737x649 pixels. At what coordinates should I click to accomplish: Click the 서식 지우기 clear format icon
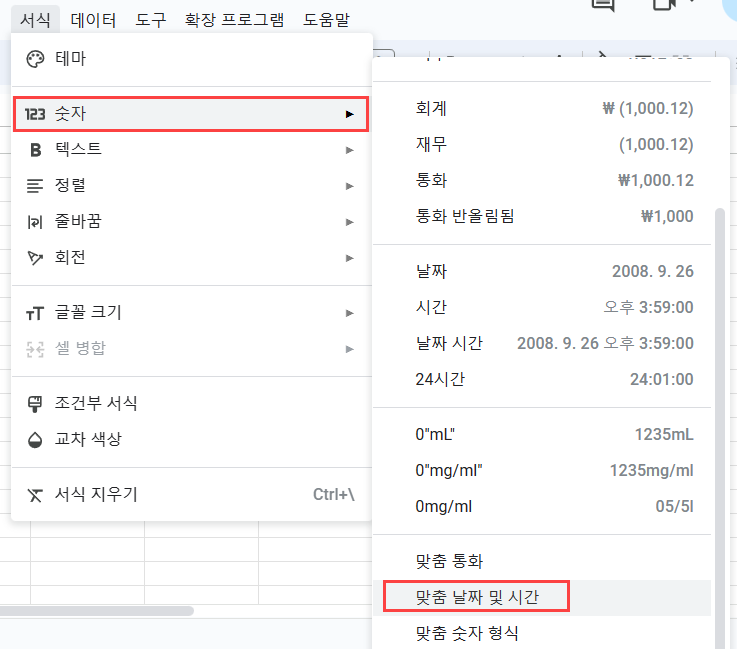pos(35,495)
